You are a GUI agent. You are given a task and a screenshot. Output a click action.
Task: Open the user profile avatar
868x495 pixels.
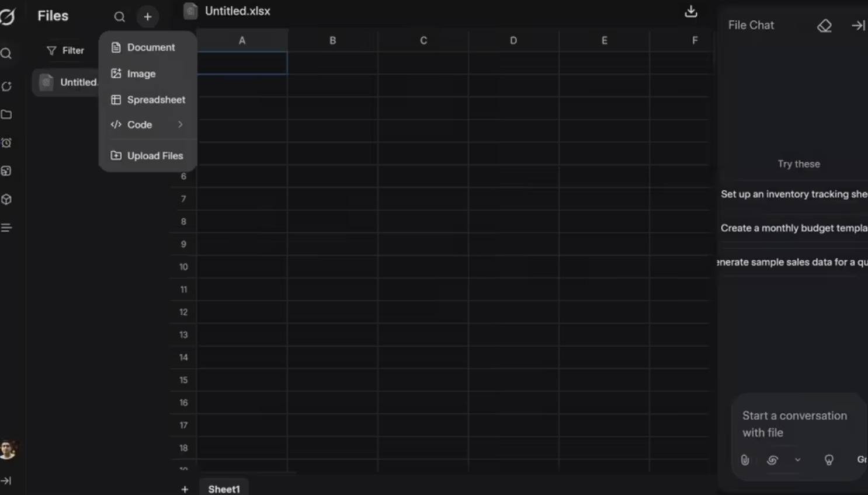click(x=8, y=449)
